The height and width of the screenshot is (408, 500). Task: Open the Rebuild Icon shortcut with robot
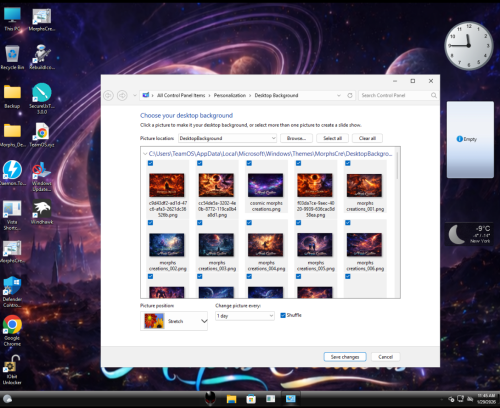pos(42,57)
